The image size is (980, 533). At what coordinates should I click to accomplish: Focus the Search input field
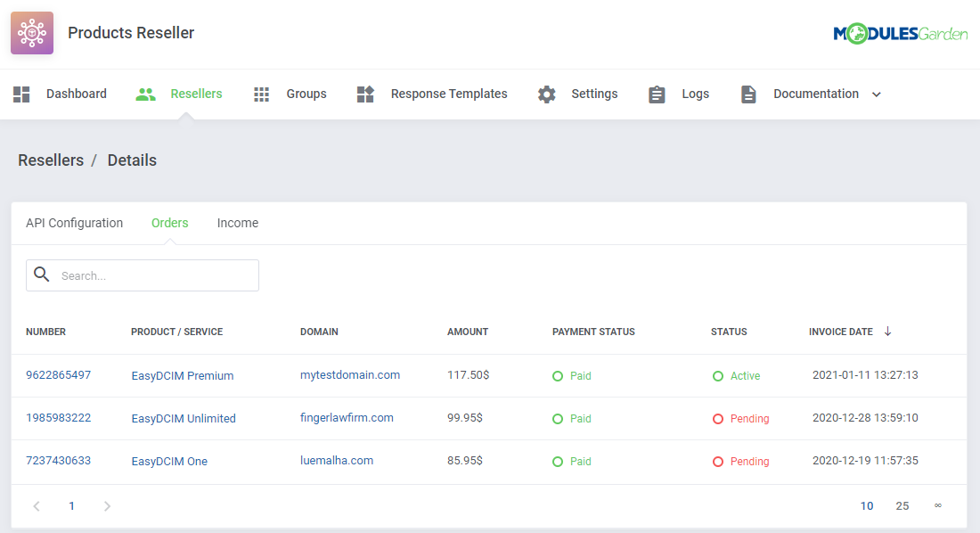(143, 275)
